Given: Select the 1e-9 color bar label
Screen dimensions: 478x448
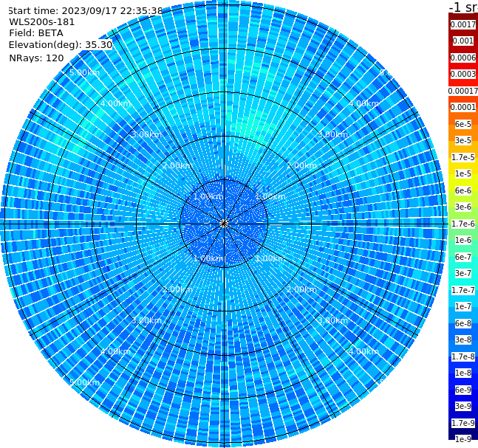Looking at the screenshot, I should (463, 439).
